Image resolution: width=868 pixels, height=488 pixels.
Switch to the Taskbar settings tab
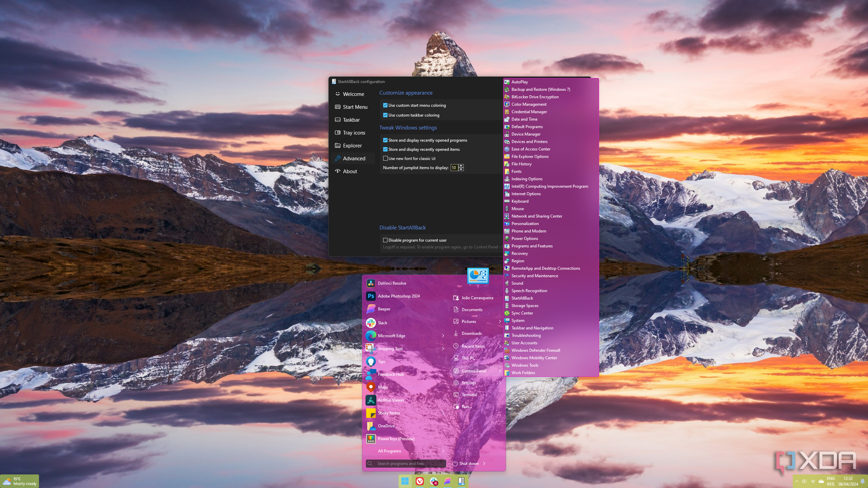coord(351,120)
